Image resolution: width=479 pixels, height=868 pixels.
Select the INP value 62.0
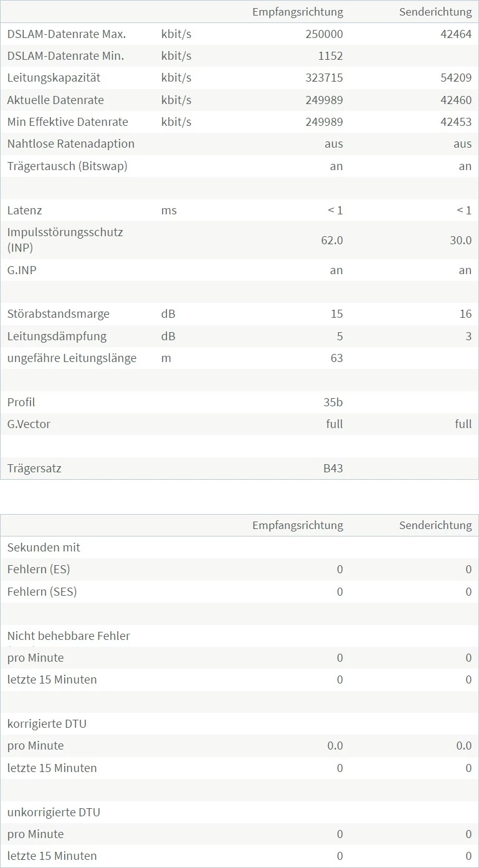point(331,240)
